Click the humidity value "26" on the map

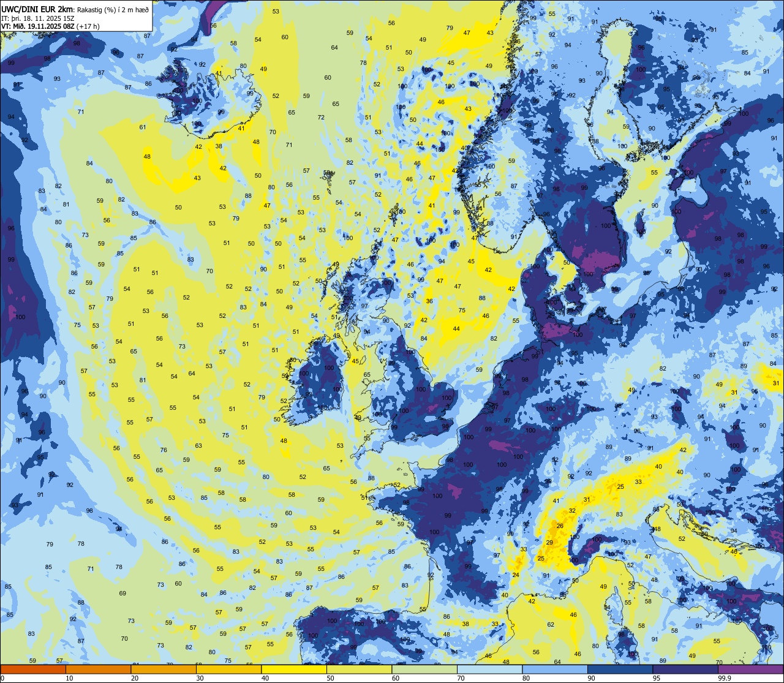tap(559, 526)
